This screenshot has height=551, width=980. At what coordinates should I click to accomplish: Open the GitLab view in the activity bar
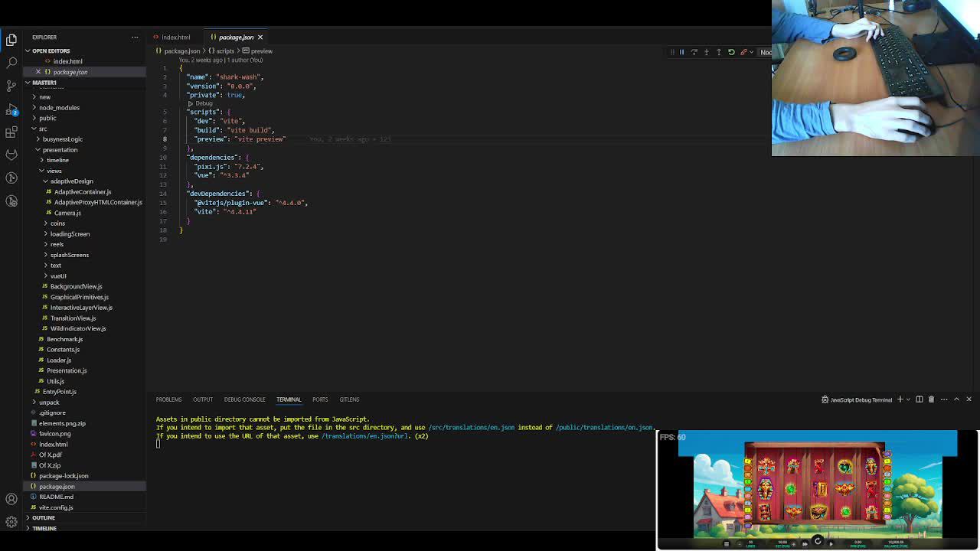pyautogui.click(x=11, y=155)
